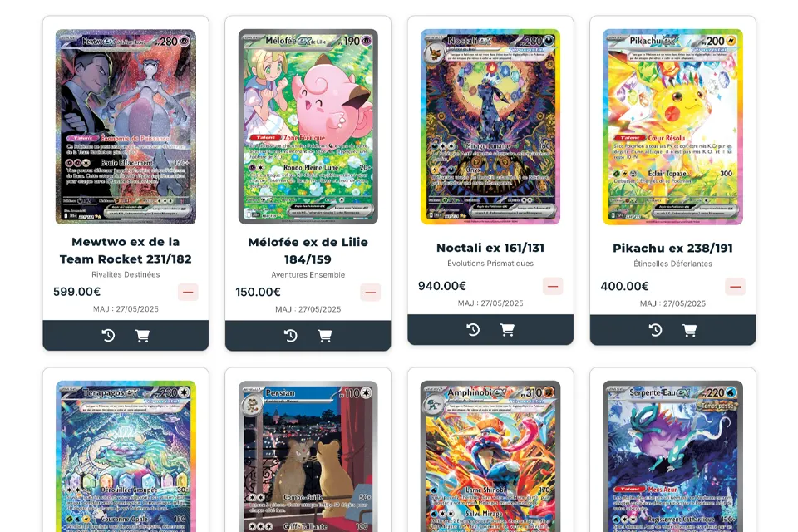This screenshot has width=798, height=532.
Task: Open the Pikachu ex card image
Action: 672,126
